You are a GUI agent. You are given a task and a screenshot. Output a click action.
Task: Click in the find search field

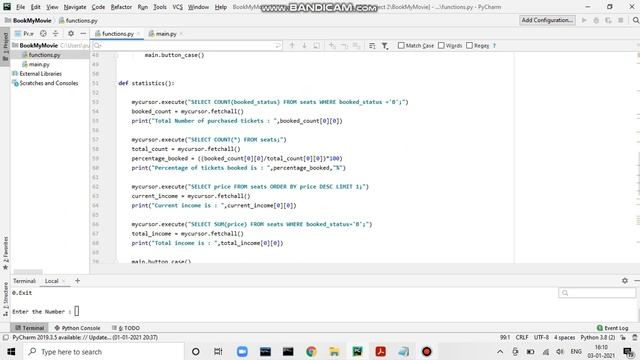[x=187, y=45]
